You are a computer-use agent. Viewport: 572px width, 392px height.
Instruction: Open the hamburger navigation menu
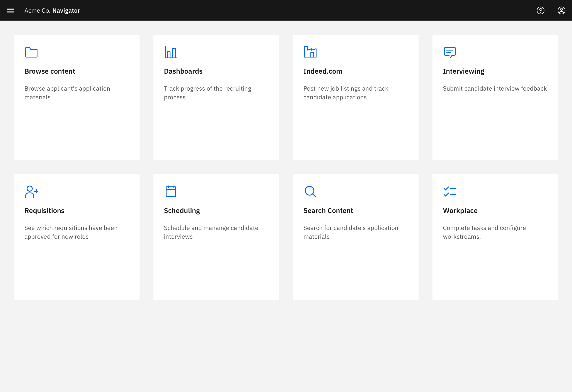click(10, 10)
